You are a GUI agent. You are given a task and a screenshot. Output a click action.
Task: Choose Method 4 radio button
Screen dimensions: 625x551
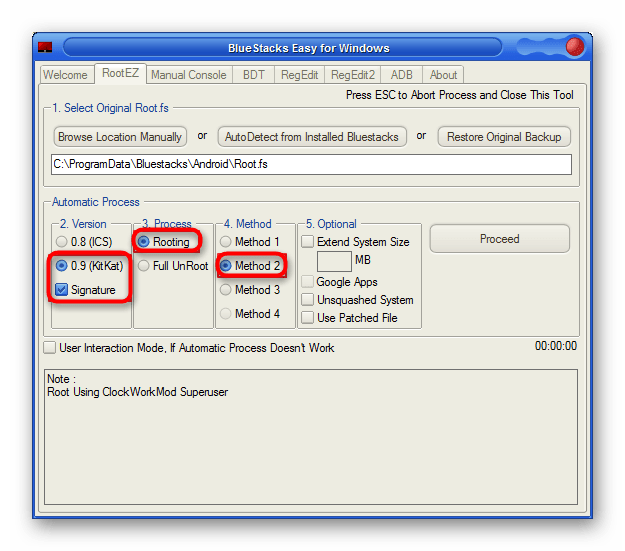click(250, 314)
